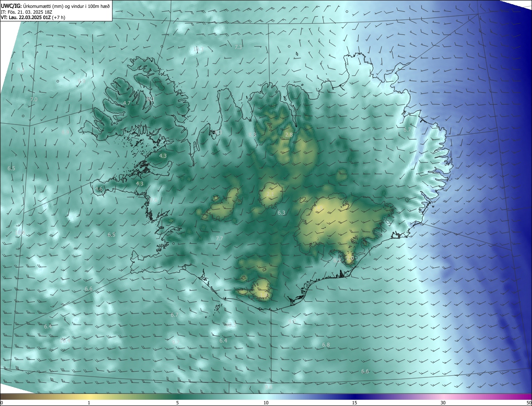Click the 10.3 value label on map
Screen dimensions: 532x406
pos(198,50)
